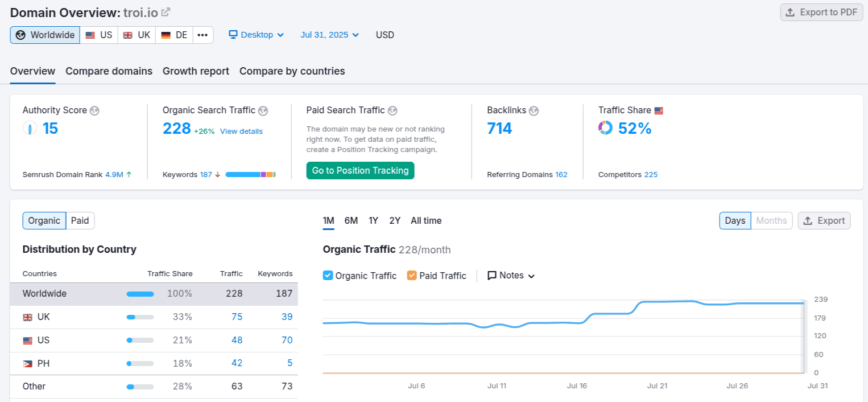
Task: Open the Backlinks 714 value
Action: click(x=499, y=129)
